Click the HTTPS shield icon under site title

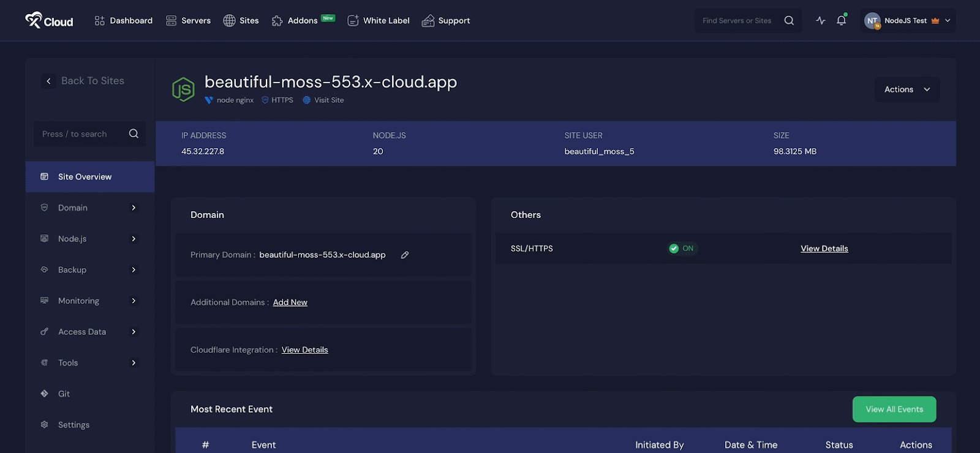coord(265,100)
